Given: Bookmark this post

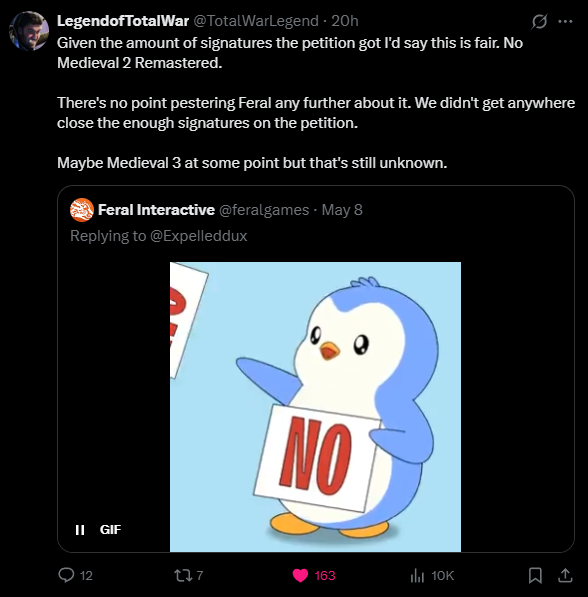Looking at the screenshot, I should 535,575.
